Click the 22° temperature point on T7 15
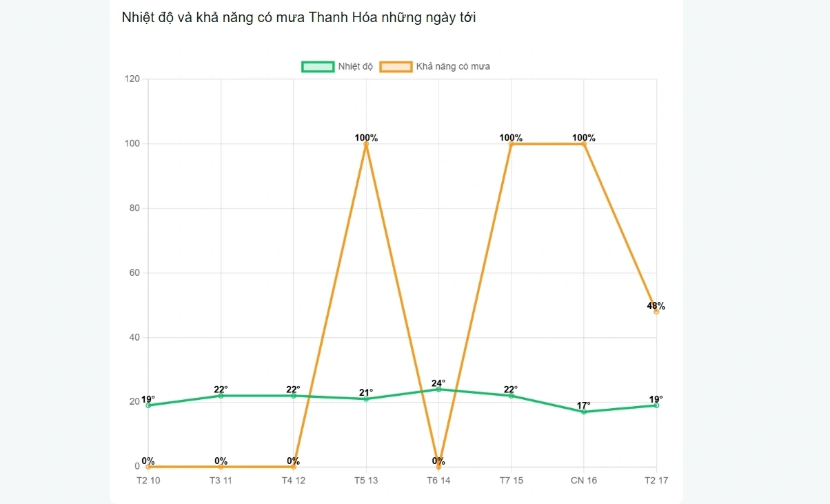 [512, 396]
